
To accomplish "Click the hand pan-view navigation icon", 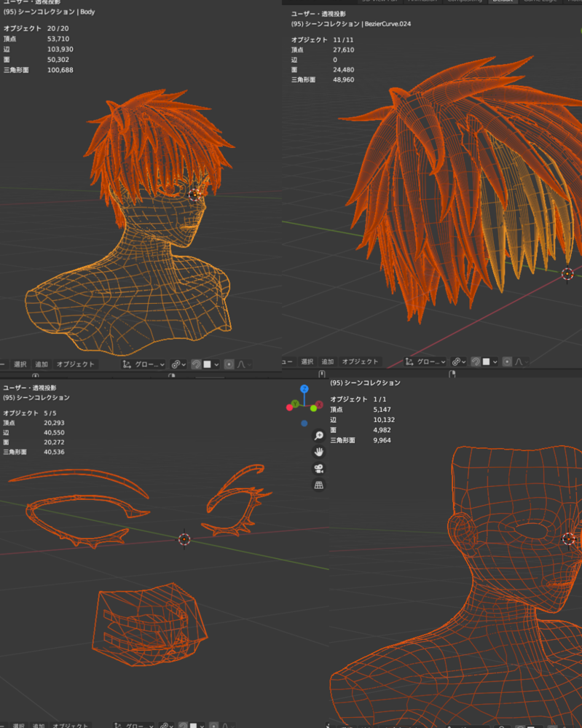I will click(x=318, y=452).
